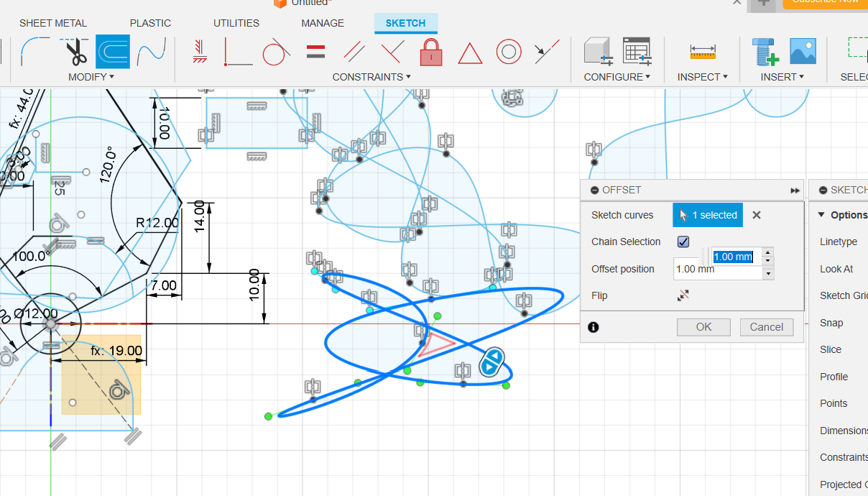Image resolution: width=868 pixels, height=496 pixels.
Task: Select the Fillet tool in Modify
Action: (x=35, y=52)
